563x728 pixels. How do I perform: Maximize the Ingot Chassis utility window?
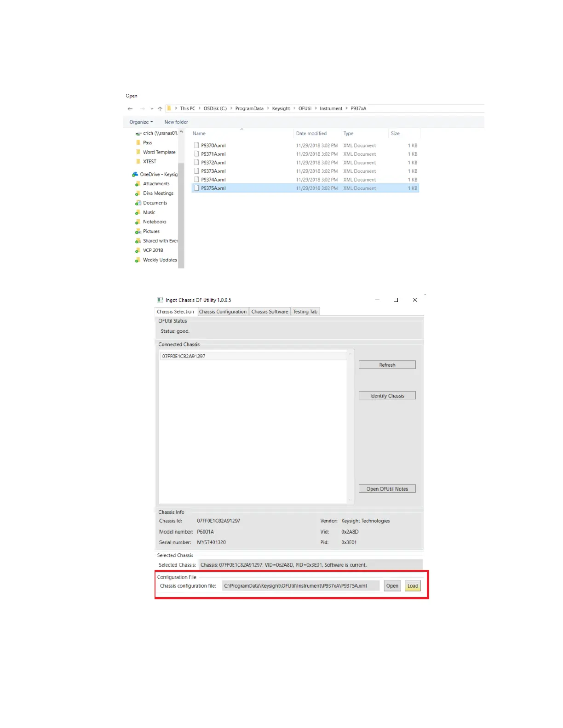click(396, 300)
